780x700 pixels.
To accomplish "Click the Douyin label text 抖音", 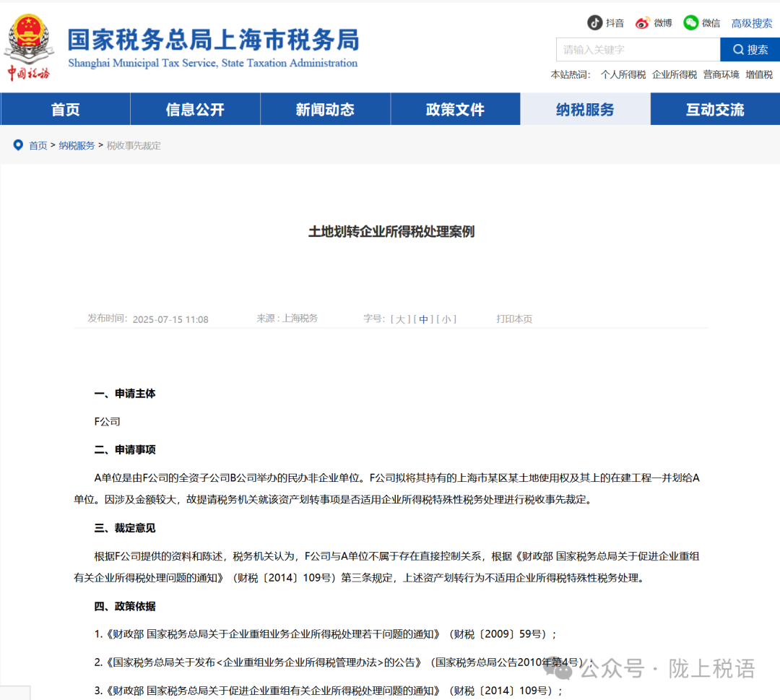I will pos(615,23).
